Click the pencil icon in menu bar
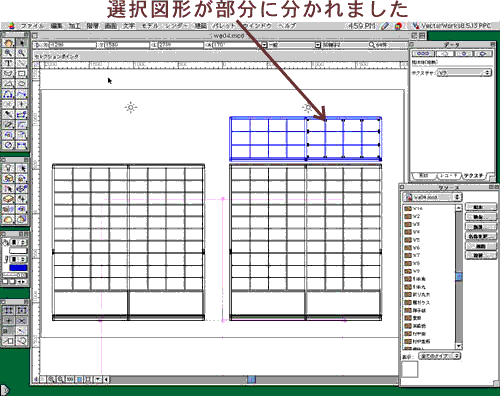 385,26
